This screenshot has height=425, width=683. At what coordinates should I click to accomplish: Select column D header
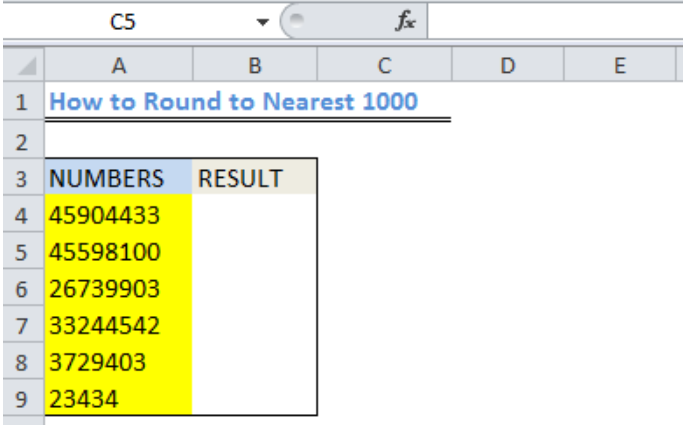(x=508, y=65)
